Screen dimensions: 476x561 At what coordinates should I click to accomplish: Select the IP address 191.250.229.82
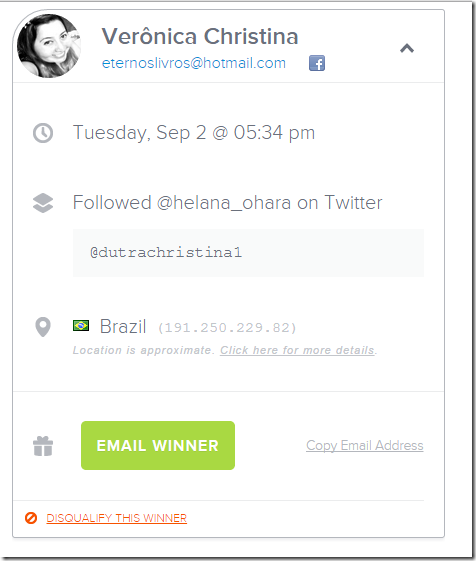click(x=227, y=328)
